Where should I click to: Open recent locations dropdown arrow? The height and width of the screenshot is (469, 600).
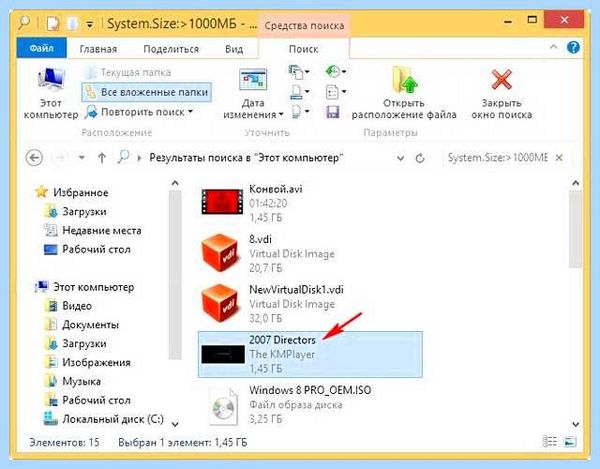tap(82, 158)
